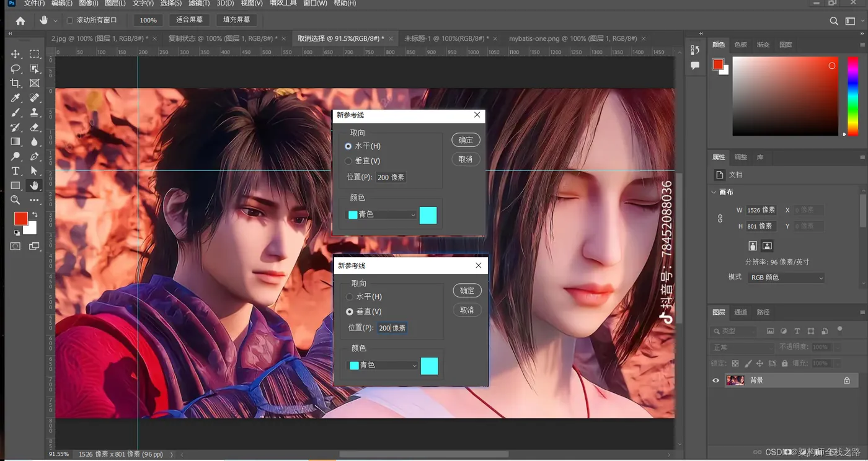The image size is (868, 461).
Task: Select the Clone Stamp tool
Action: tap(34, 113)
